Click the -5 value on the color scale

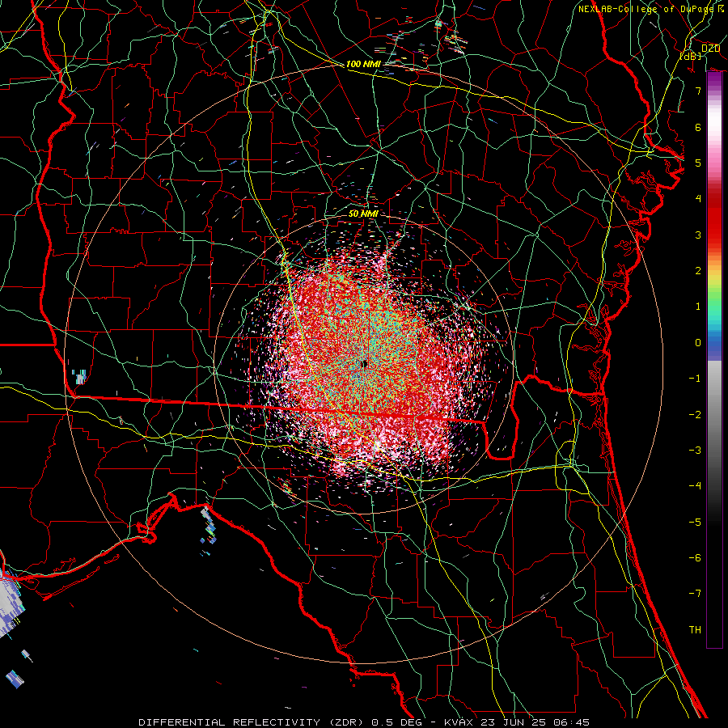[x=695, y=523]
